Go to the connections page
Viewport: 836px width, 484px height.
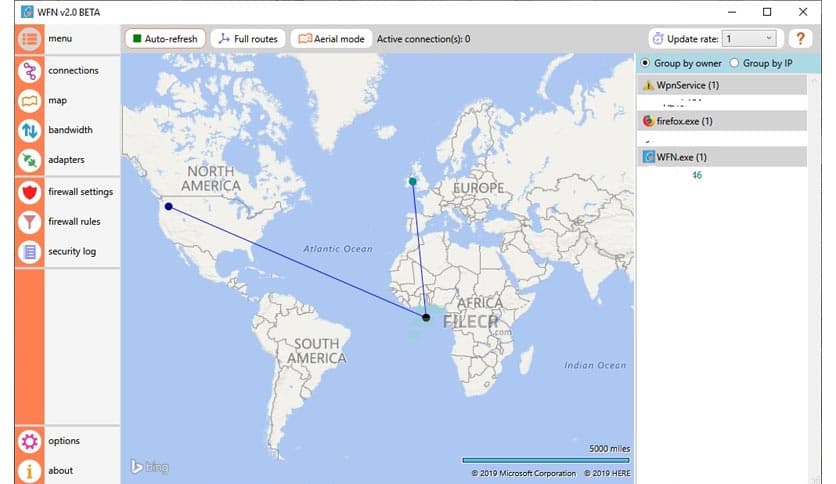(73, 70)
